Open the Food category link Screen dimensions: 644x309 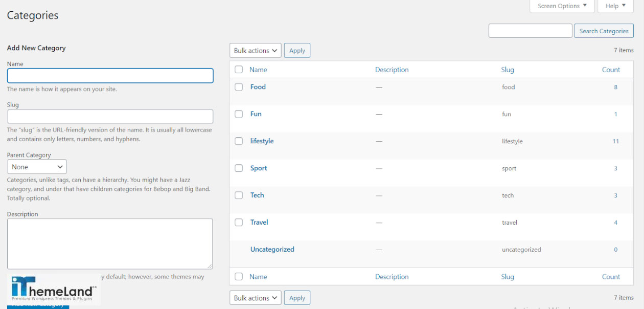click(258, 87)
